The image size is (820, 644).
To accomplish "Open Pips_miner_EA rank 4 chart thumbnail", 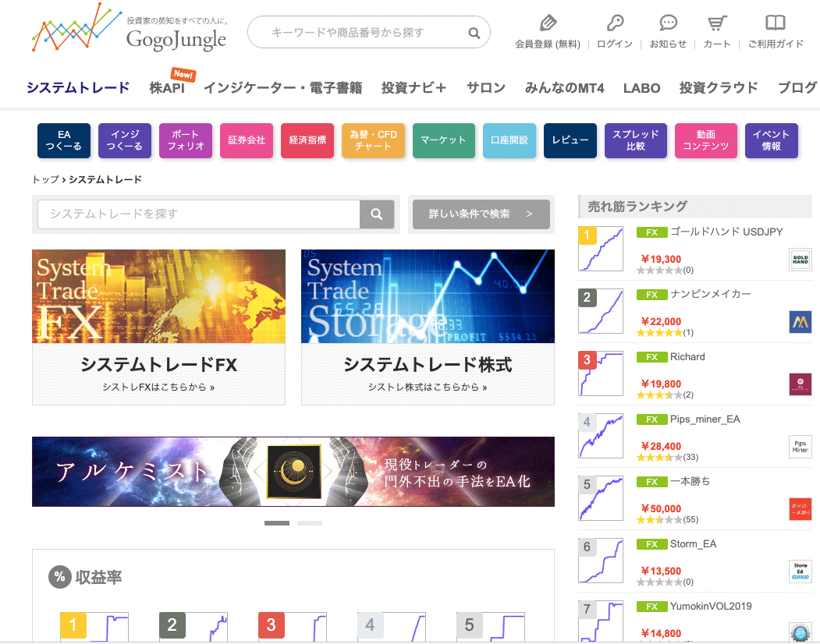I will coord(600,435).
